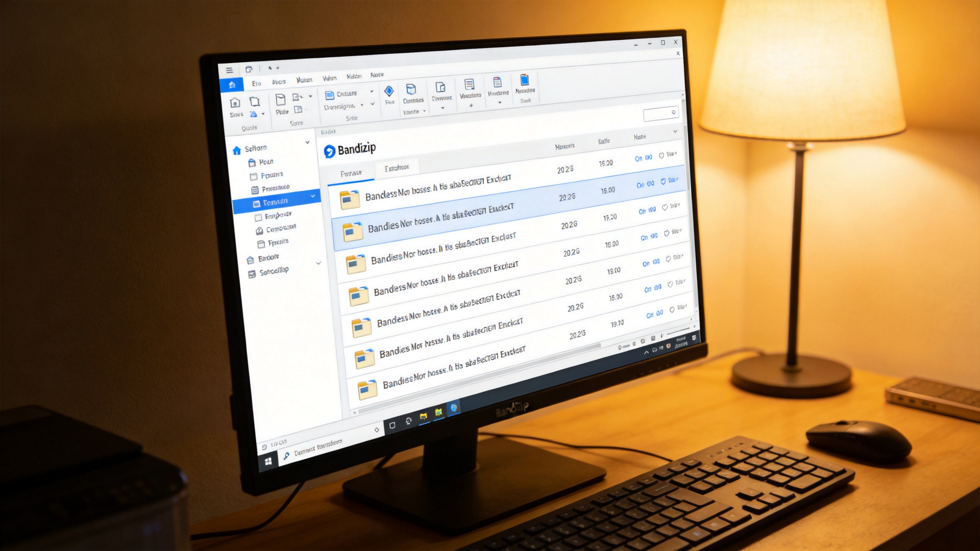This screenshot has height=551, width=980.
Task: Click the page icon above "Plite"
Action: (x=281, y=100)
